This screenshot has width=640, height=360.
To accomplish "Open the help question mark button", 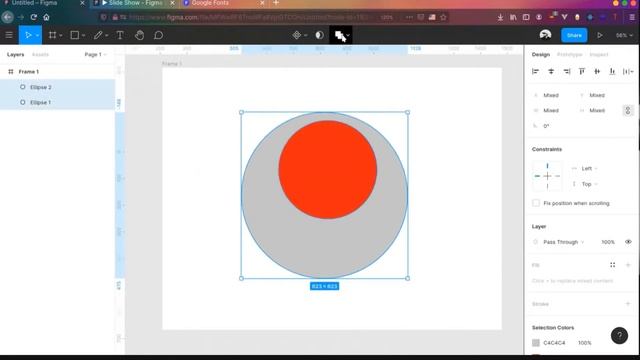I will tap(619, 336).
